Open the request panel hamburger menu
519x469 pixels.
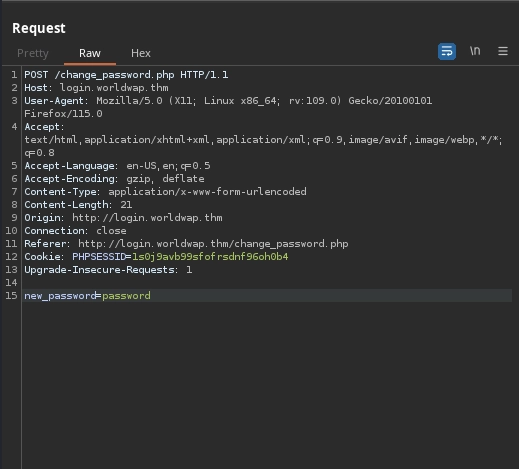click(x=503, y=51)
